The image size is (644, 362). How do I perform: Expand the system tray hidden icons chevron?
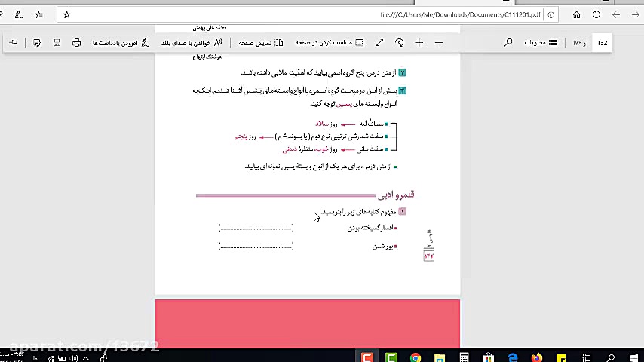[86, 358]
